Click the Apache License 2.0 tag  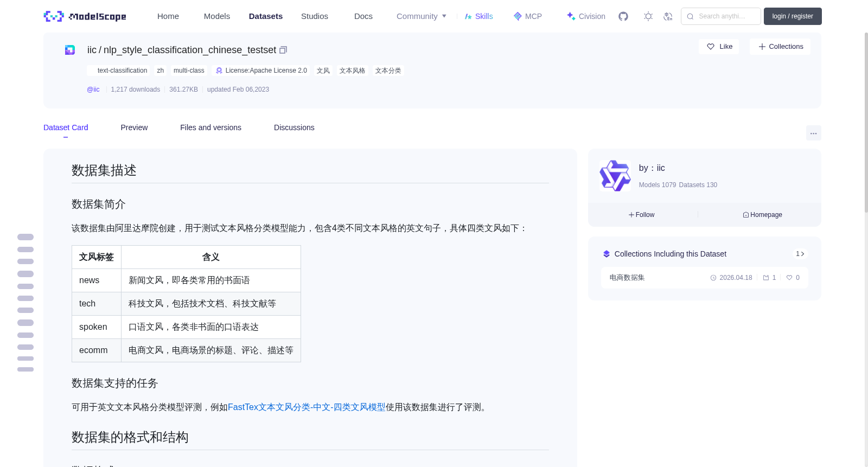pyautogui.click(x=261, y=71)
